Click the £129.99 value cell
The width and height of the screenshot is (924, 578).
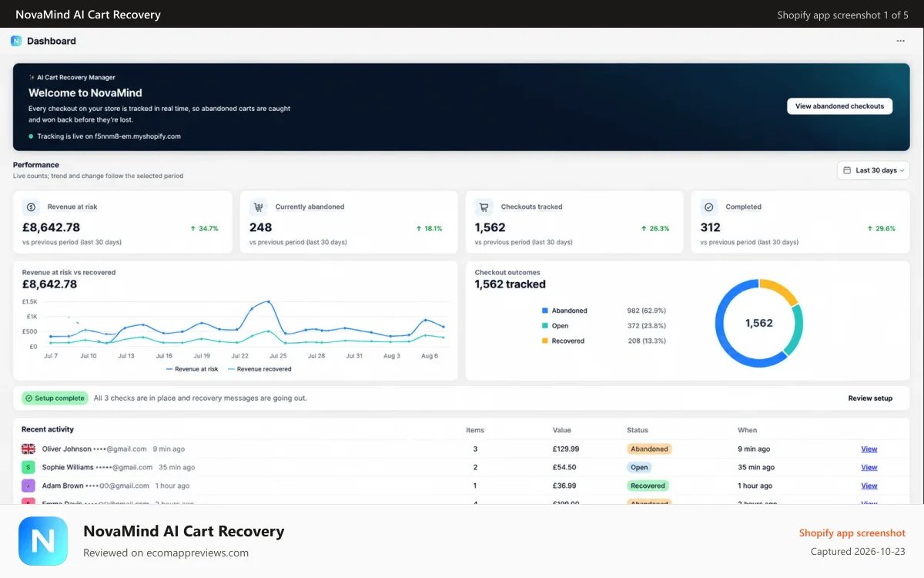tap(566, 449)
